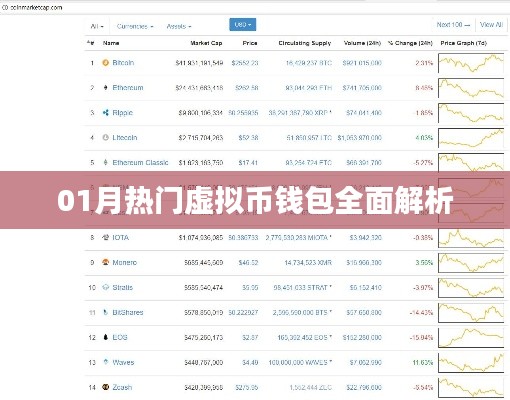Sort by % Change (24h) column

click(410, 43)
